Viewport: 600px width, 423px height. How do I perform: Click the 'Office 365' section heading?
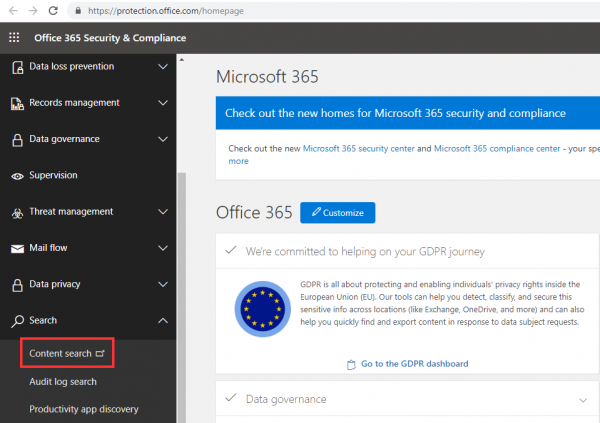[x=254, y=212]
